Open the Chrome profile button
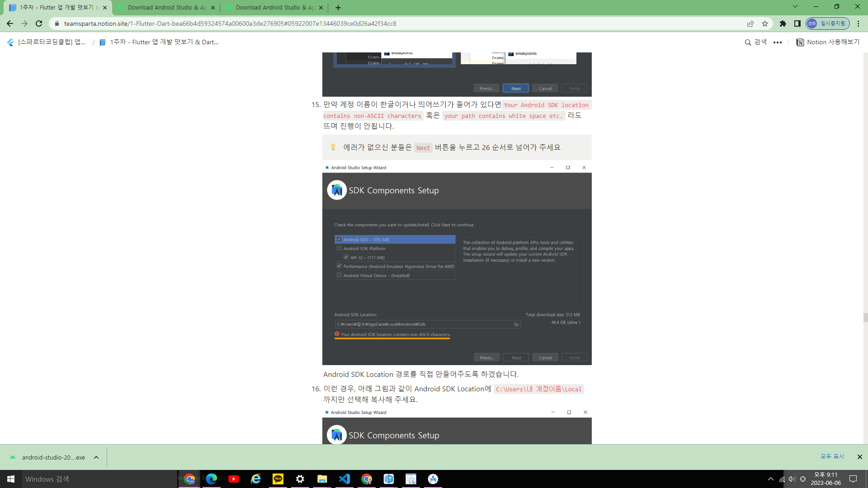 (x=827, y=23)
